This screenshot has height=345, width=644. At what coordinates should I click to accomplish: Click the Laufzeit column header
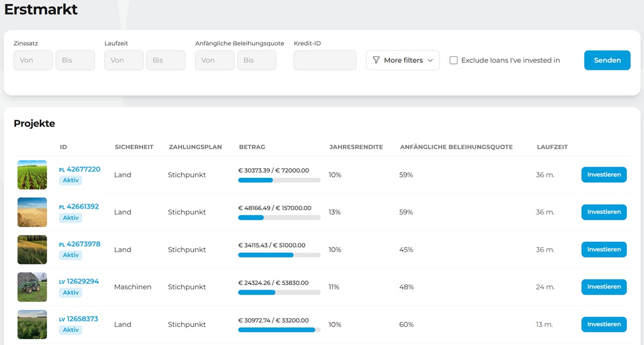click(552, 147)
